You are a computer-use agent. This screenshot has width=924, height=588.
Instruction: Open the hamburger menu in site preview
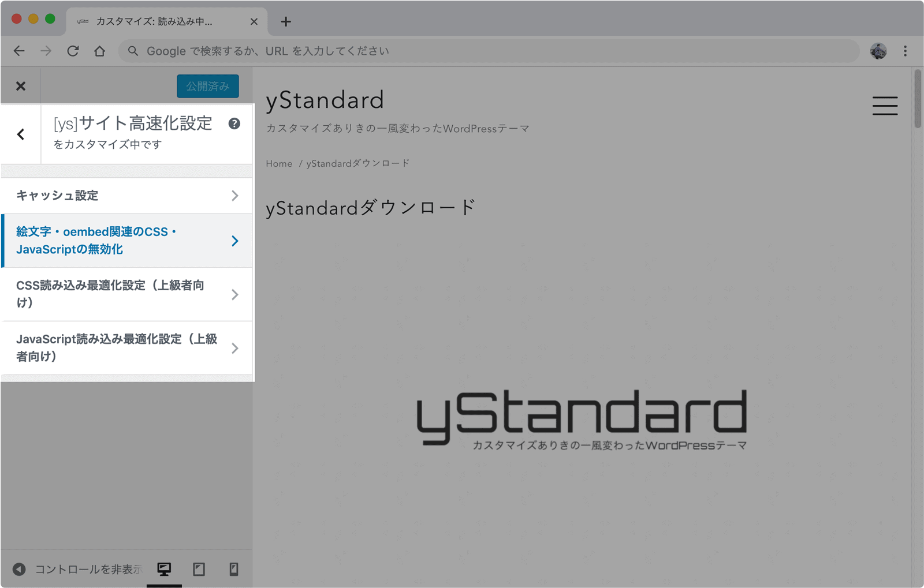pyautogui.click(x=885, y=106)
